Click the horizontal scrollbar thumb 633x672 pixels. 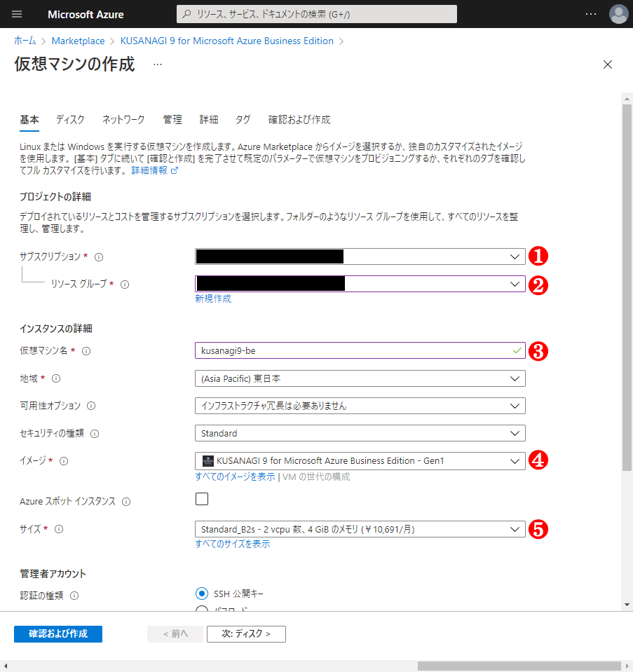point(519,666)
